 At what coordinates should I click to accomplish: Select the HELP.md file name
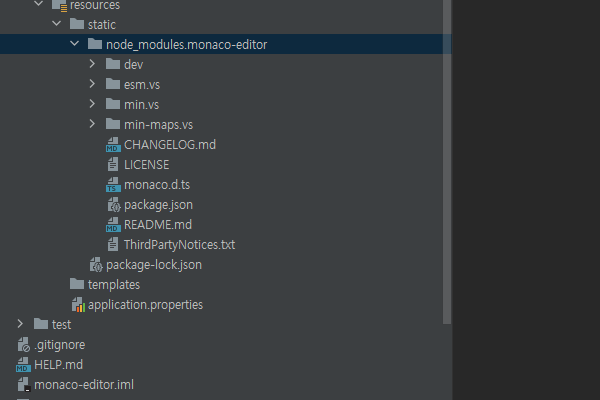(x=59, y=365)
